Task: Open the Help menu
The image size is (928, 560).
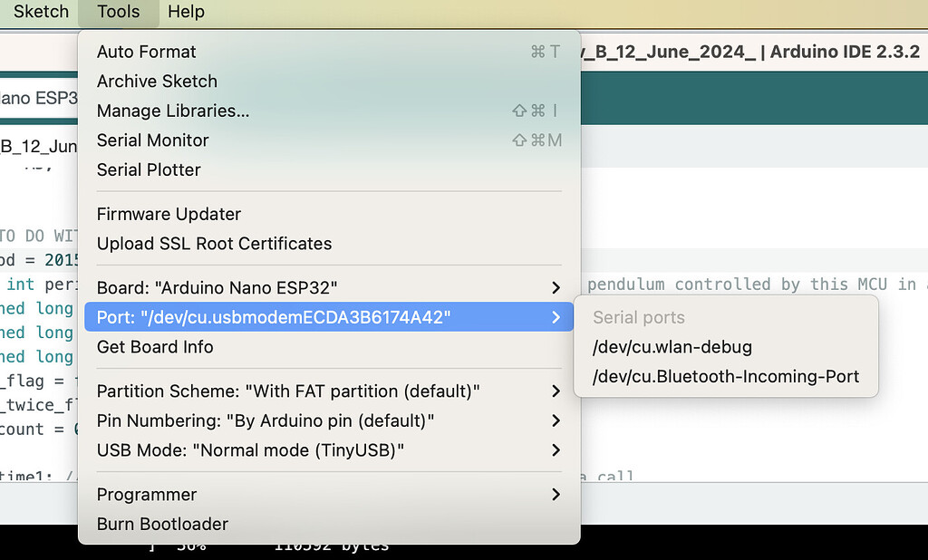Action: [186, 12]
